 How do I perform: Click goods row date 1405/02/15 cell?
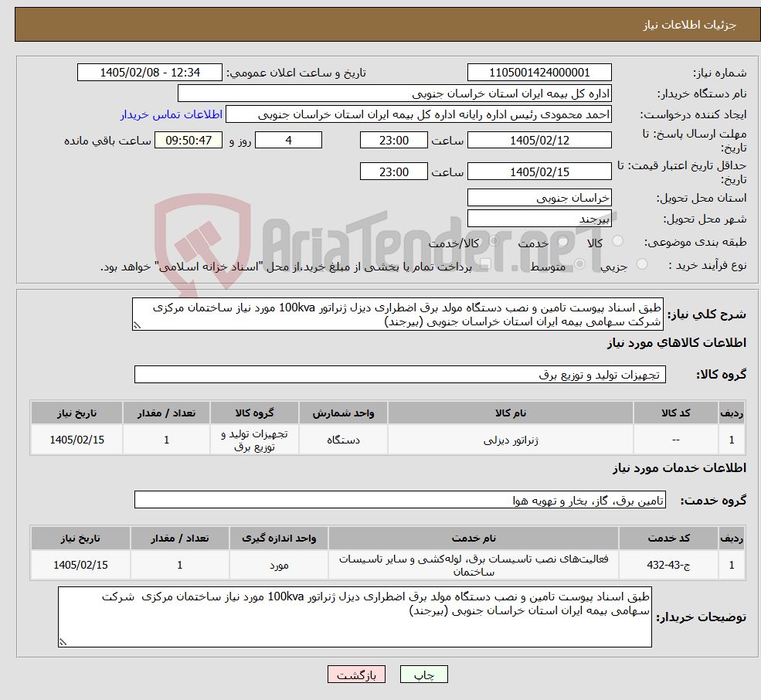[76, 440]
